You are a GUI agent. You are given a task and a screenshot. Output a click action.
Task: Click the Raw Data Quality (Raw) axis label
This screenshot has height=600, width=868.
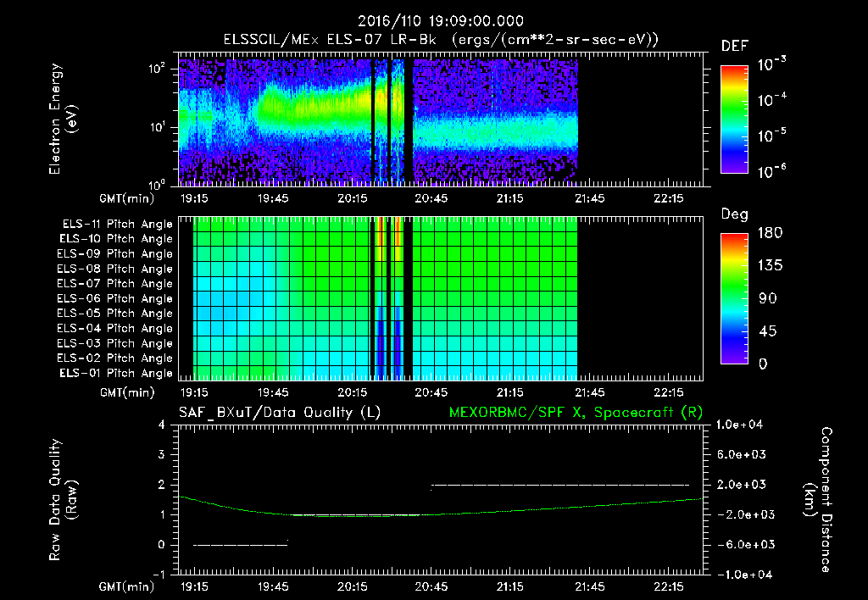tap(63, 499)
